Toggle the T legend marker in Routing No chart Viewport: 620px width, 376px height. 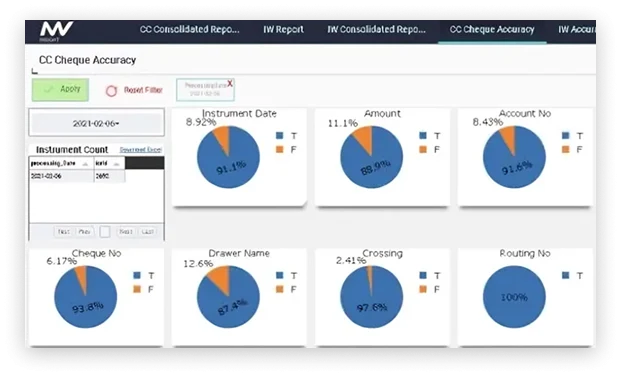tap(565, 276)
